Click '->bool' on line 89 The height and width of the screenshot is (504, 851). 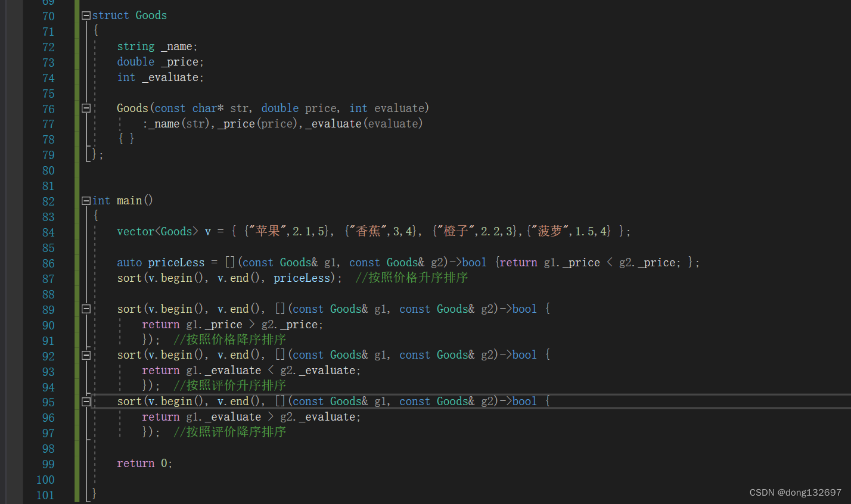coord(518,309)
